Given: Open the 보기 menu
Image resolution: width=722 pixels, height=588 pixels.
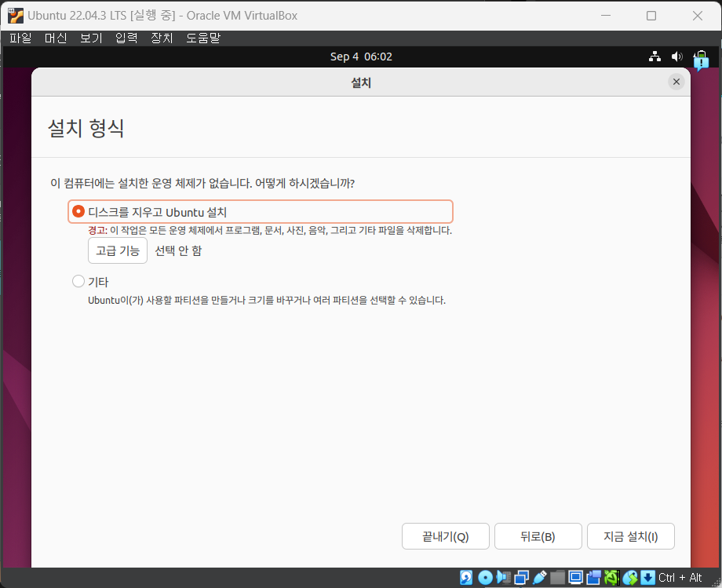Looking at the screenshot, I should coord(91,38).
